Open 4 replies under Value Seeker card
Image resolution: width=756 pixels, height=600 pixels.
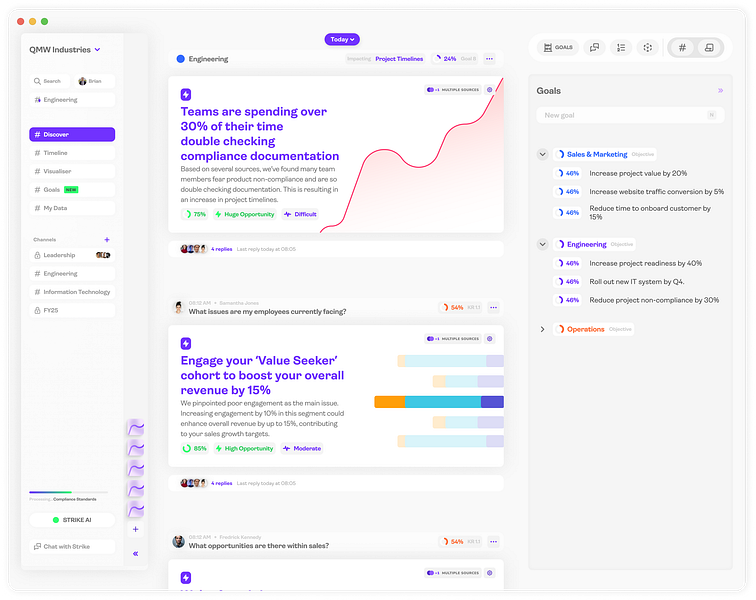click(x=221, y=483)
